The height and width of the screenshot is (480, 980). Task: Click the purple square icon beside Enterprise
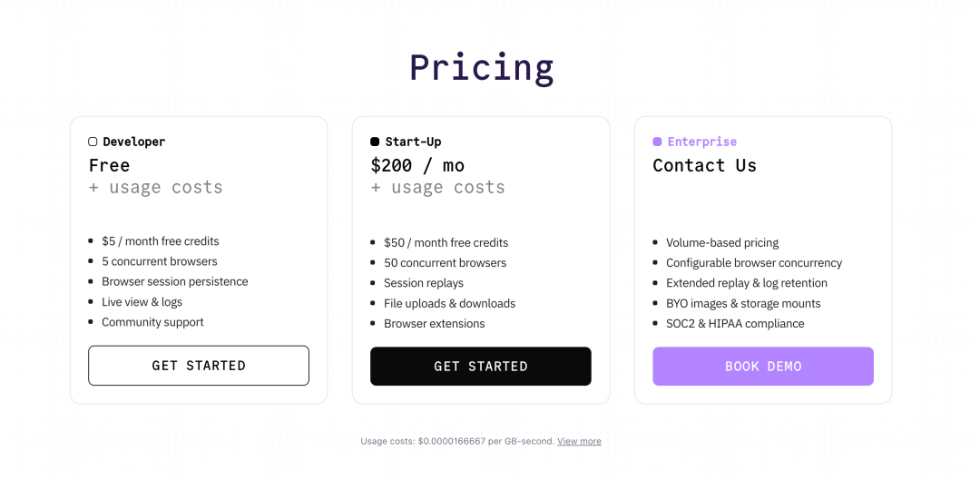coord(657,142)
